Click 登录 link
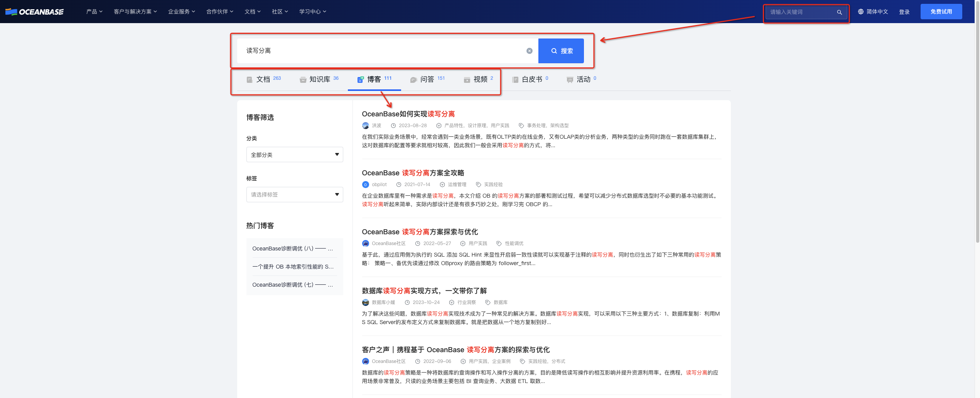Screen dimensions: 980x398 tap(904, 12)
